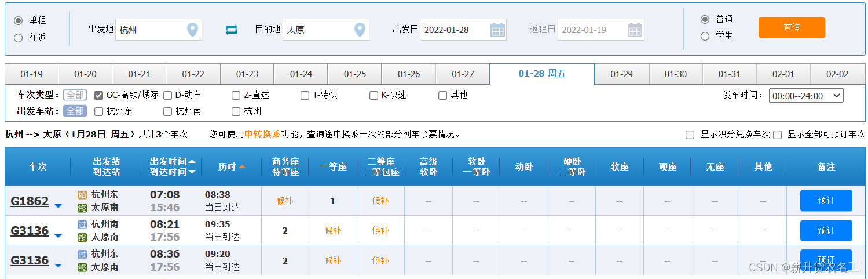Click 返程日 field 2022-01-19
868x279 pixels.
click(x=601, y=30)
